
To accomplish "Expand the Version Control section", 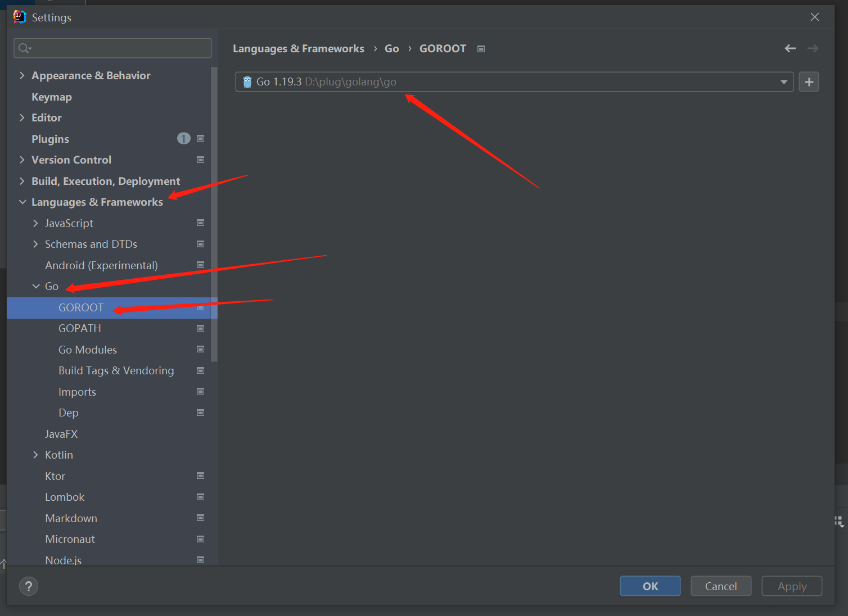I will tap(22, 160).
